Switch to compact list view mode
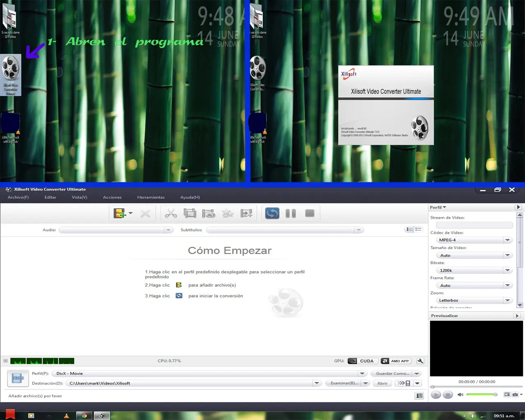Screen dimensions: 525x420 pyautogui.click(x=418, y=229)
